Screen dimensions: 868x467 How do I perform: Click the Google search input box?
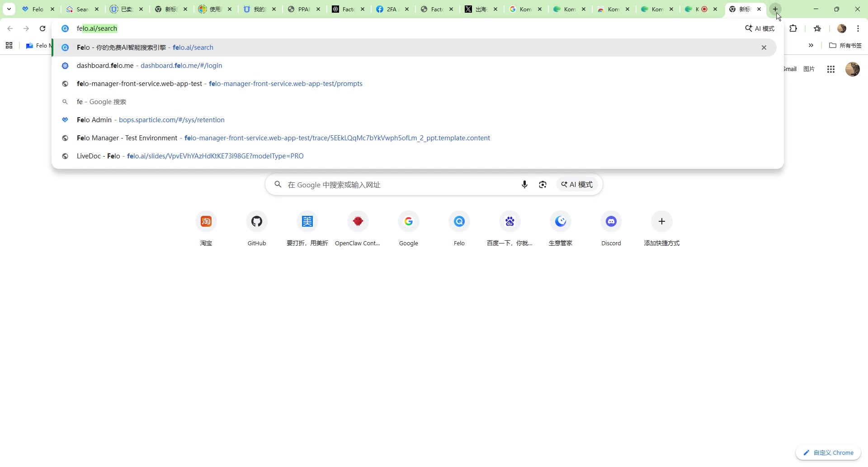click(x=398, y=185)
